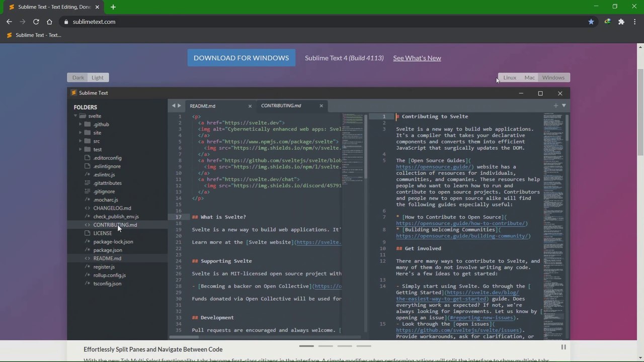644x362 pixels.
Task: Open the extensions puzzle icon
Action: [621, 22]
